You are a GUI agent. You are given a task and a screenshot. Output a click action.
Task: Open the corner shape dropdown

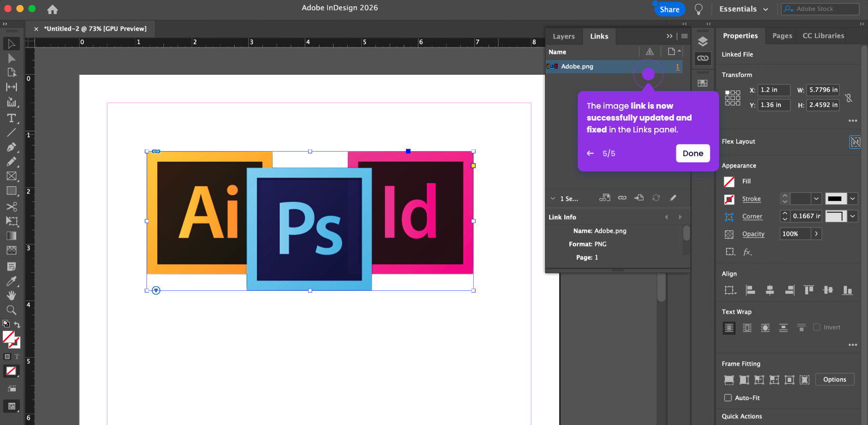(852, 216)
